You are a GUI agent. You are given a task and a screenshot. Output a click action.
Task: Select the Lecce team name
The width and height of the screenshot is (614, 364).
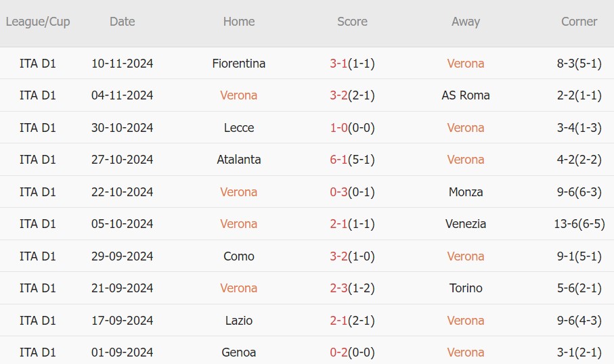click(238, 128)
